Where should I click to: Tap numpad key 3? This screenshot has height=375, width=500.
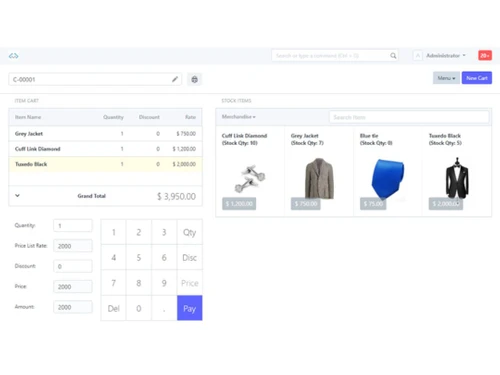coord(164,232)
